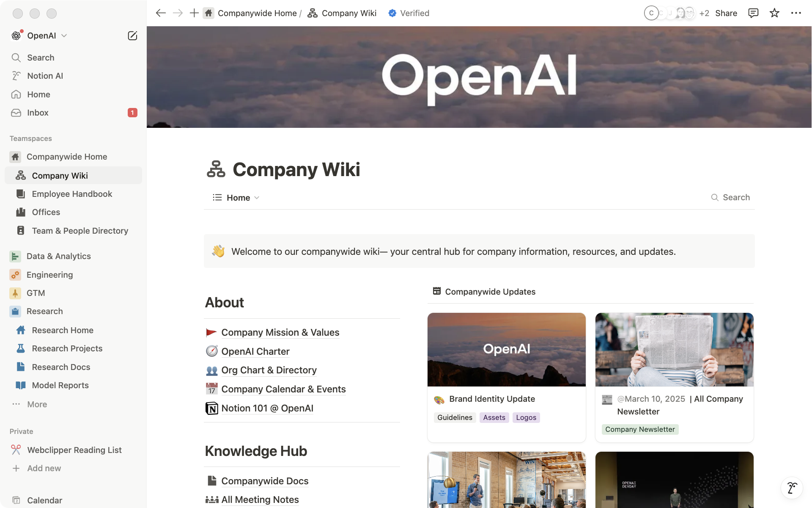Screen dimensions: 812x508
Task: Select Employee Handbook in the sidebar
Action: (71, 194)
